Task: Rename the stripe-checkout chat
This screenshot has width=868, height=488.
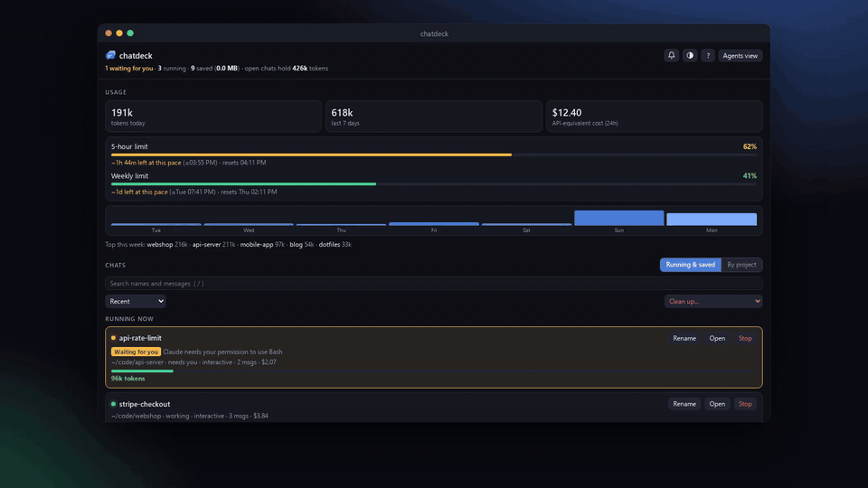Action: coord(684,404)
